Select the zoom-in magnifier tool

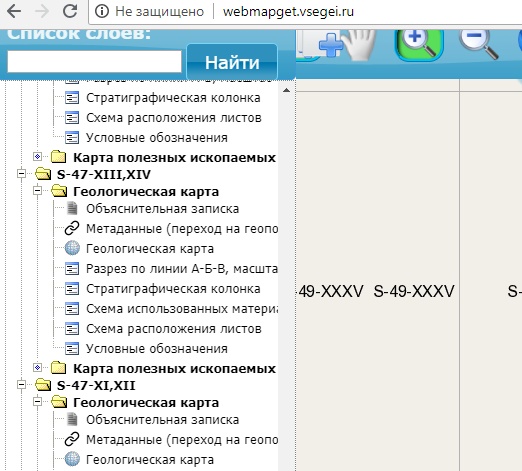(x=419, y=44)
